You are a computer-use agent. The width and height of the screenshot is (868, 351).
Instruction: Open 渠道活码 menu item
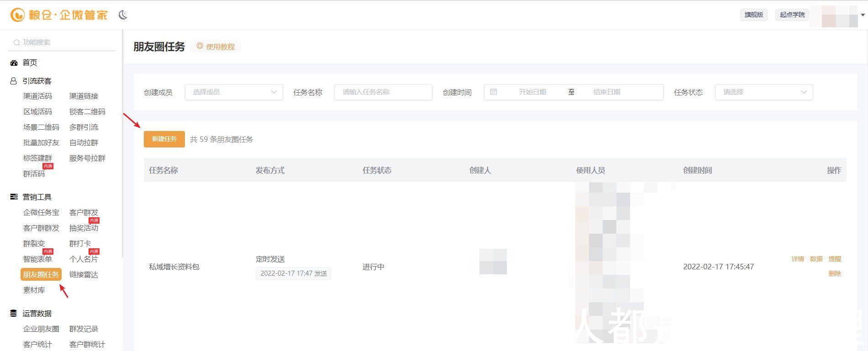click(37, 96)
